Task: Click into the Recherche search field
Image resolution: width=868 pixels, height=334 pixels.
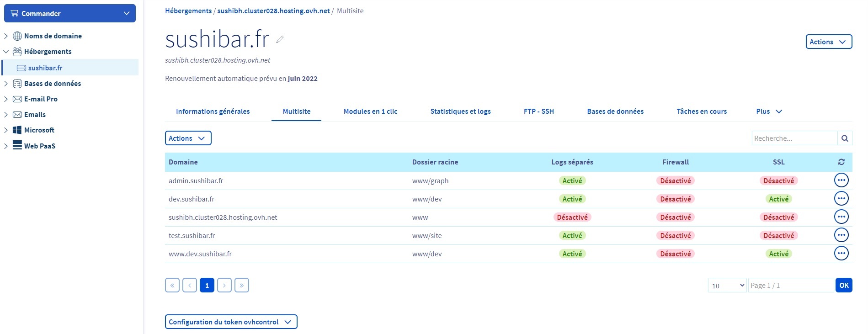Action: [794, 138]
